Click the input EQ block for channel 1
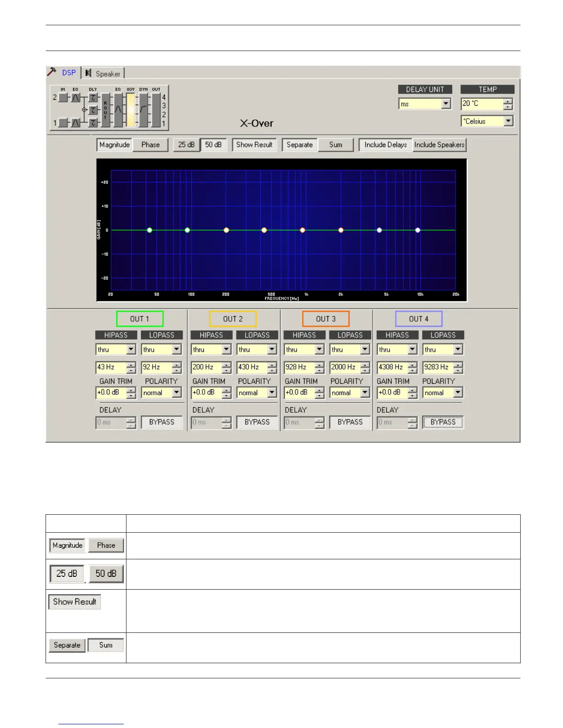 75,123
